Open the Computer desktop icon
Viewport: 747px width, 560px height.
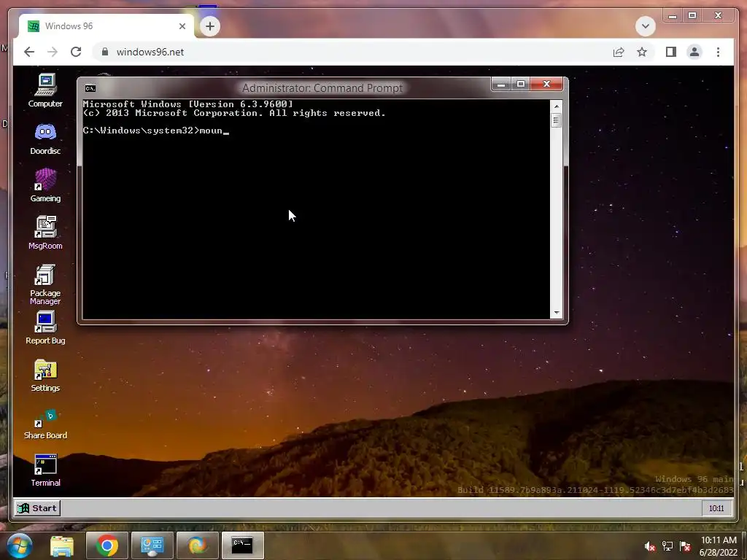point(45,90)
